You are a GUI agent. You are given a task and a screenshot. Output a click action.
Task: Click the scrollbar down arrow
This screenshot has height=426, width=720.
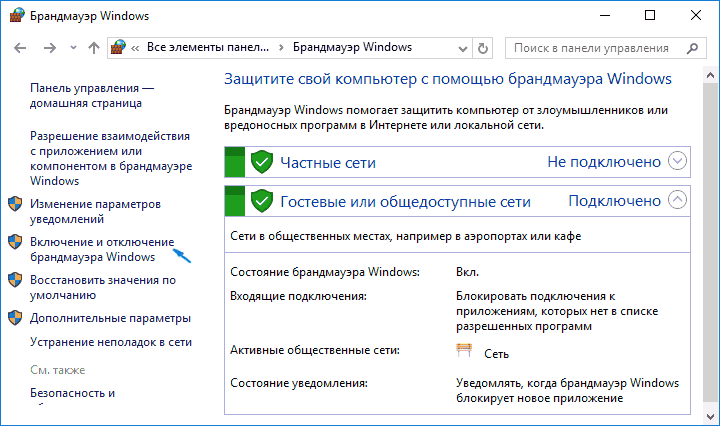coord(710,416)
